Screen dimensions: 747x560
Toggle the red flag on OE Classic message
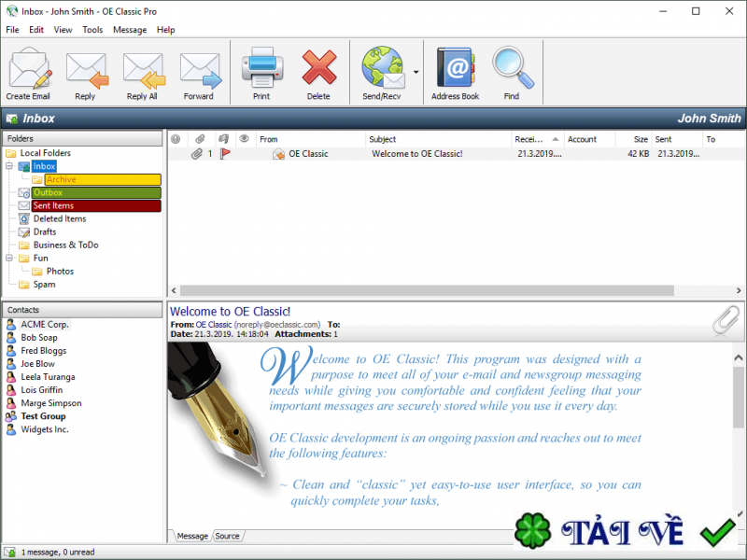225,153
